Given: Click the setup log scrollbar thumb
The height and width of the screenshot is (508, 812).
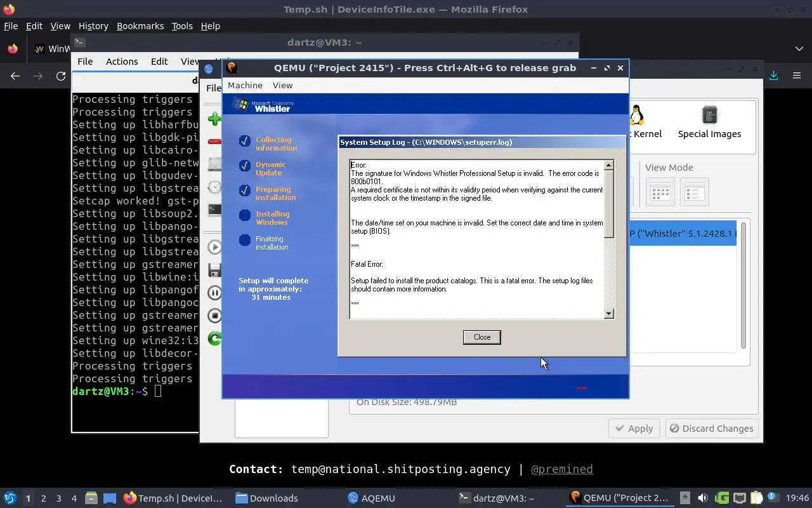Looking at the screenshot, I should click(x=609, y=204).
